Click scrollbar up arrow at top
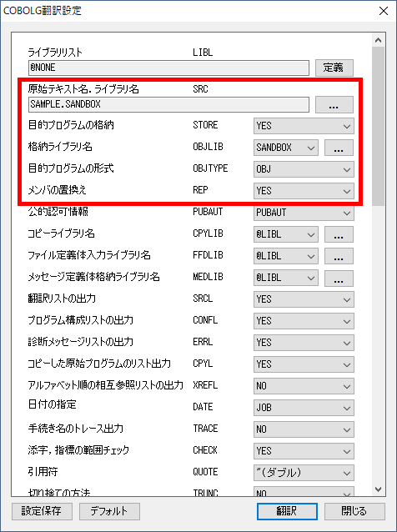Screen dimensions: 397x532 379,40
